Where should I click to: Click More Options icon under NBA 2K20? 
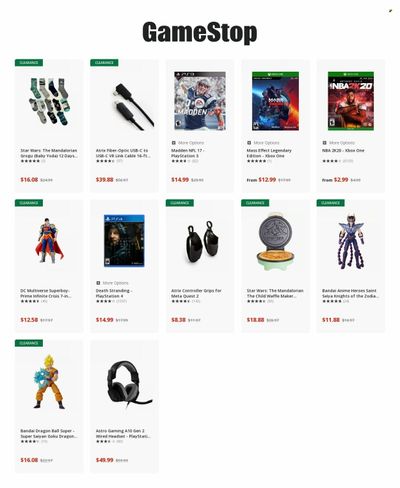325,143
